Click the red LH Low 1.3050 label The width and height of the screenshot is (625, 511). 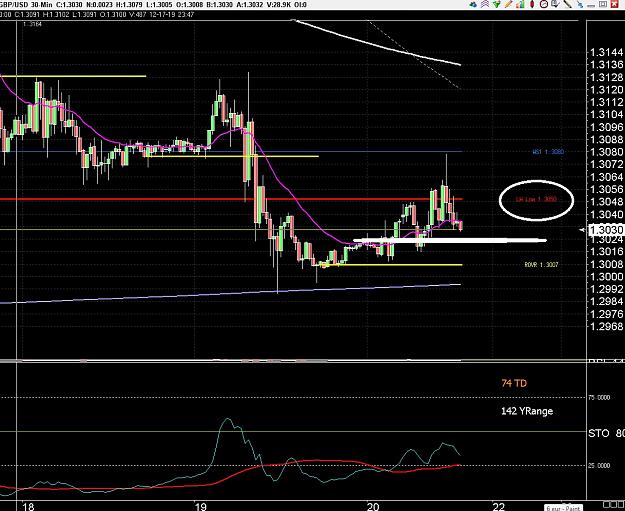pyautogui.click(x=536, y=199)
